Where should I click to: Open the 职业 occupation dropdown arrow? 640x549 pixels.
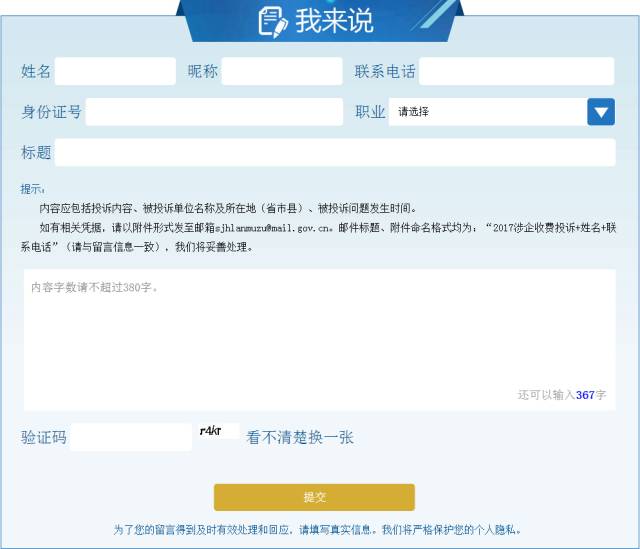pos(601,111)
